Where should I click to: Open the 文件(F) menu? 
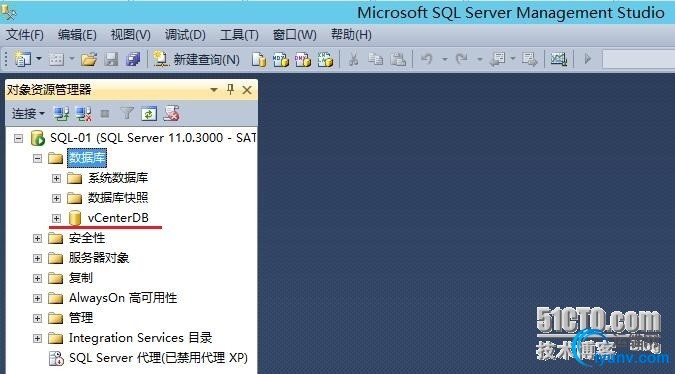click(x=25, y=34)
